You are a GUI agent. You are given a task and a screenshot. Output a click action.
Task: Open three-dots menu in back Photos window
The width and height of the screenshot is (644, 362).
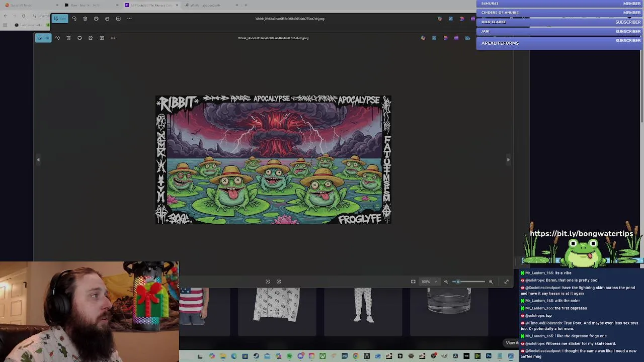click(129, 19)
